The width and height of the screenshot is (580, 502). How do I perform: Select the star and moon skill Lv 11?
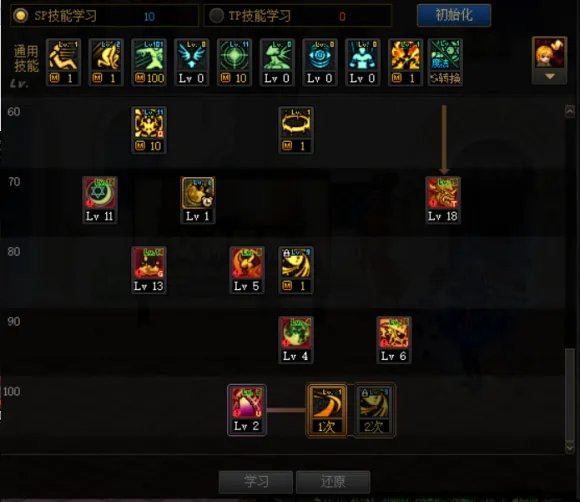[100, 200]
